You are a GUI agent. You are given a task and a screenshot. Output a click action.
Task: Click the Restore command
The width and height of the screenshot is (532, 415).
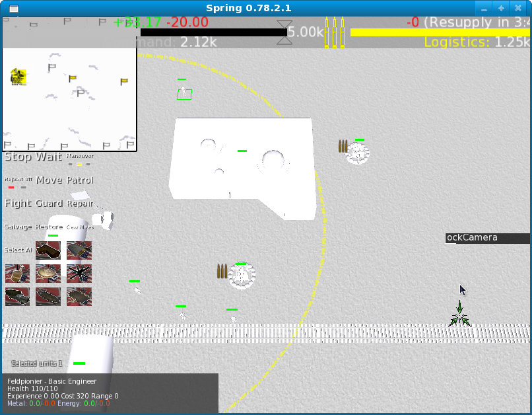(50, 227)
